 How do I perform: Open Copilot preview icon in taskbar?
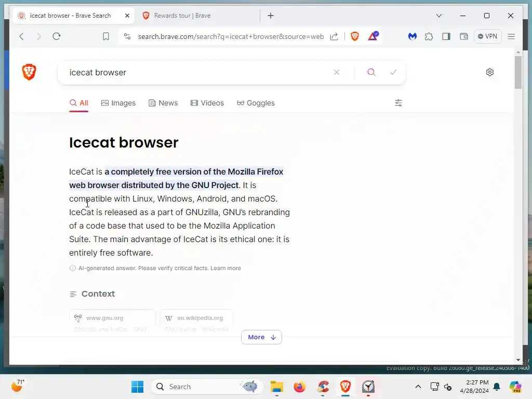pyautogui.click(x=515, y=387)
